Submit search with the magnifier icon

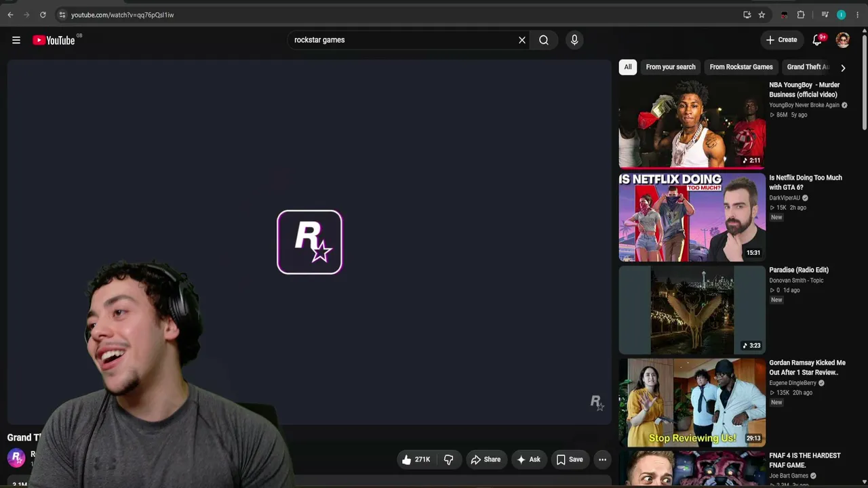[544, 40]
